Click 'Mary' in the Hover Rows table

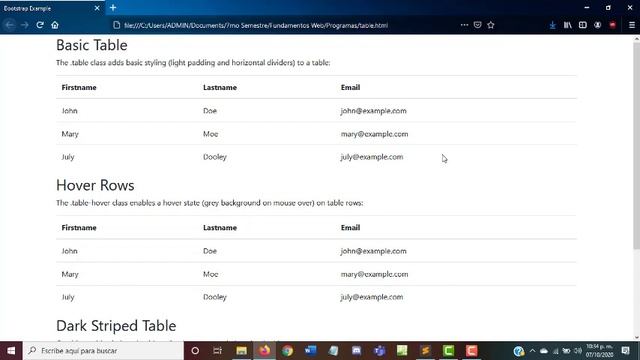click(70, 274)
